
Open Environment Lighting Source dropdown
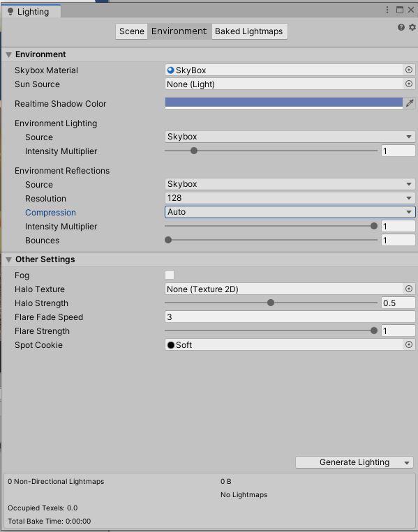point(290,137)
